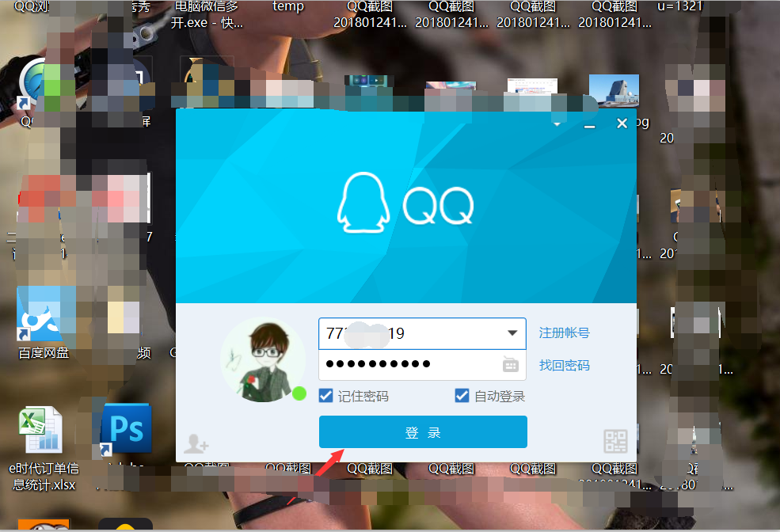The image size is (780, 532).
Task: Click the password input field
Action: point(422,365)
